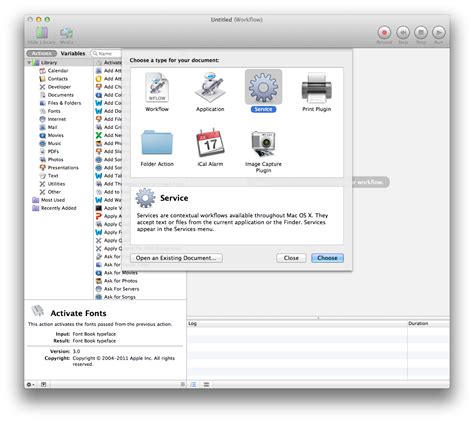This screenshot has height=422, width=474.
Task: Switch to the Actions tab
Action: point(42,53)
